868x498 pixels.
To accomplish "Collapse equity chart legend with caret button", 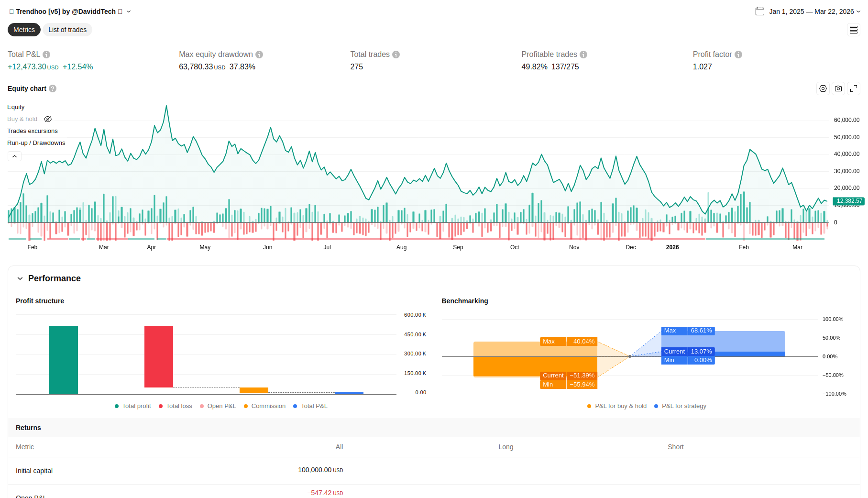I will (14, 156).
